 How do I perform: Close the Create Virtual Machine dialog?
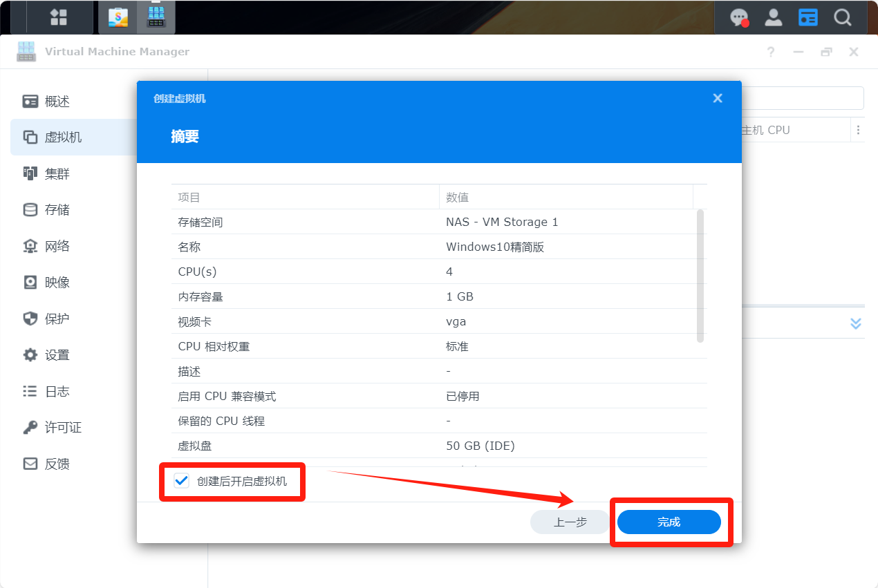coord(718,98)
